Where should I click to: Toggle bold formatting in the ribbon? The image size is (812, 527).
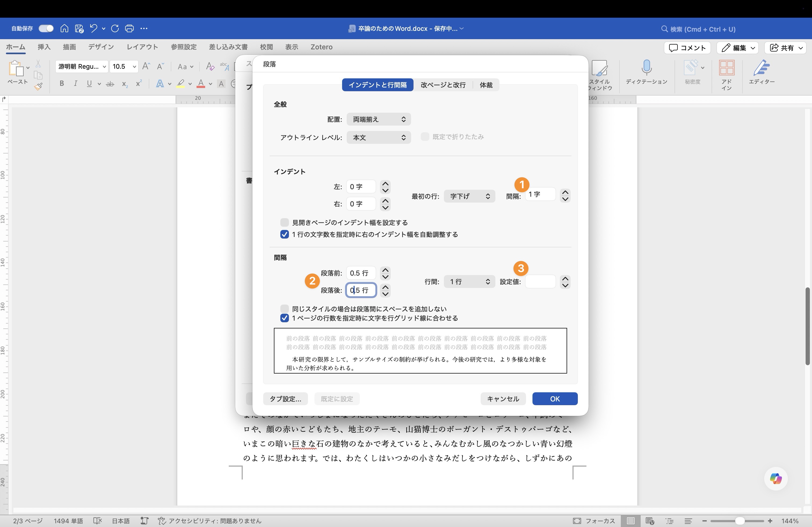61,83
